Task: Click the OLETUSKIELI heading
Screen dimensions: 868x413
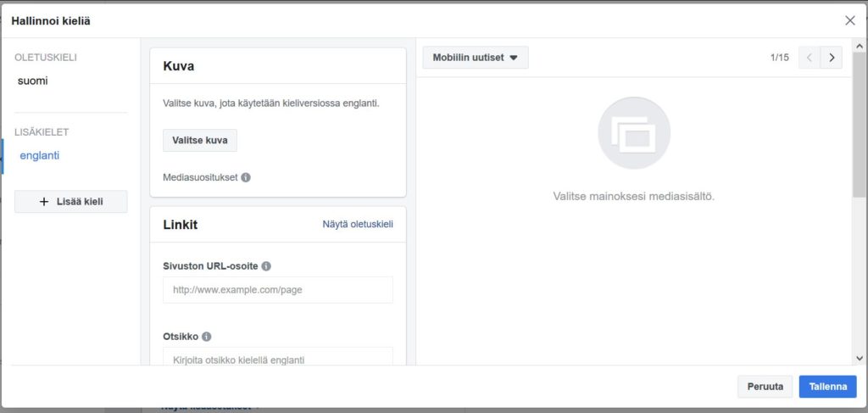Action: 46,57
